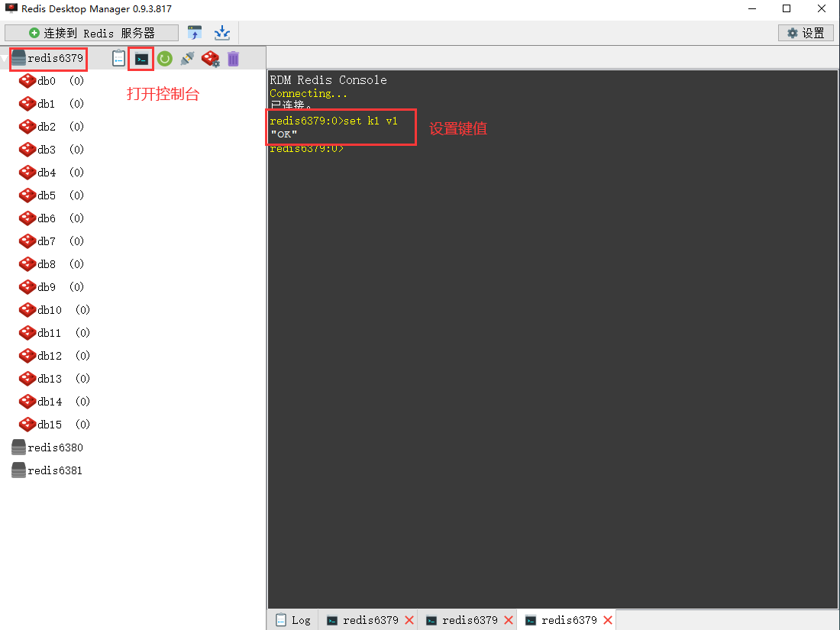This screenshot has height=630, width=840.
Task: Click the console prompt input line
Action: pyautogui.click(x=306, y=149)
